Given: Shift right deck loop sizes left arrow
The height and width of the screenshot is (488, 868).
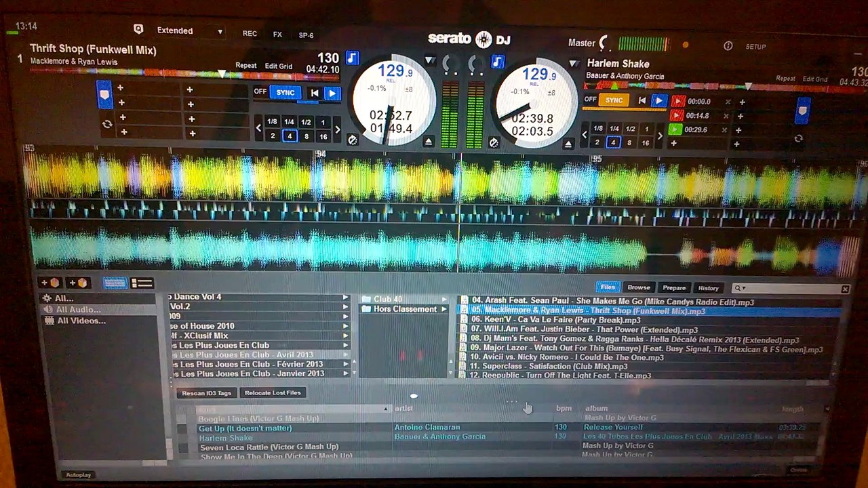Looking at the screenshot, I should (585, 135).
